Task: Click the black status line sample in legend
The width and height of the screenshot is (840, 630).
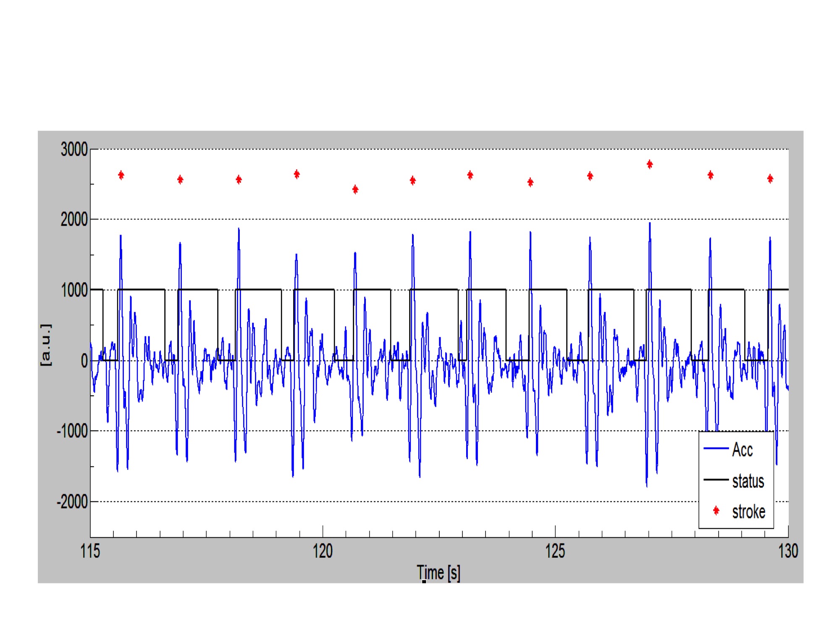Action: (x=716, y=480)
